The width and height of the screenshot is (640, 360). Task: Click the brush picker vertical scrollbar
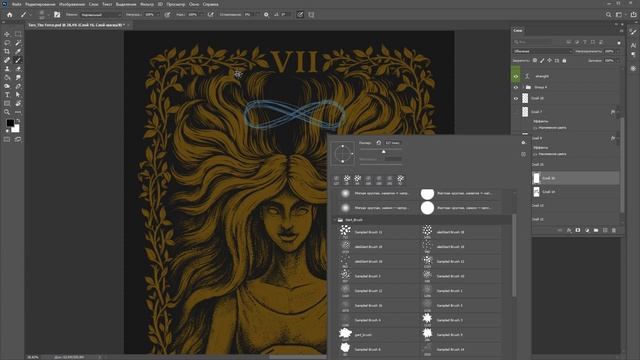(514, 255)
